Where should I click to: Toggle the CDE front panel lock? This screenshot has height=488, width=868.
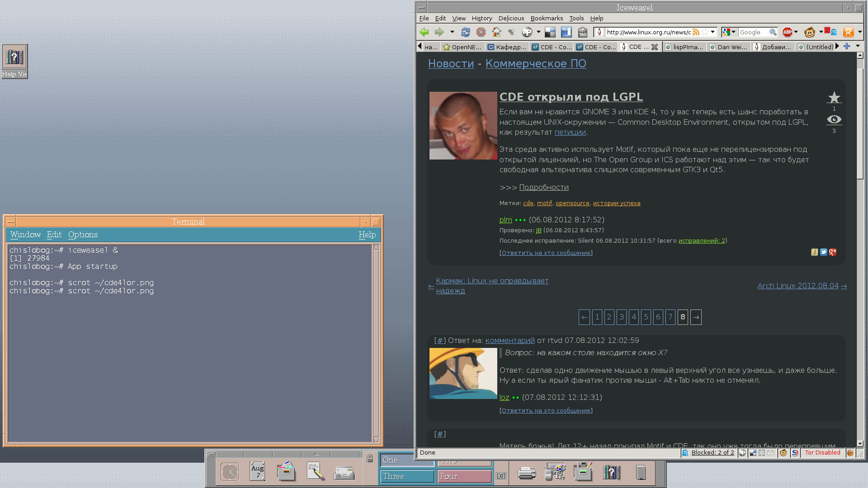[370, 459]
